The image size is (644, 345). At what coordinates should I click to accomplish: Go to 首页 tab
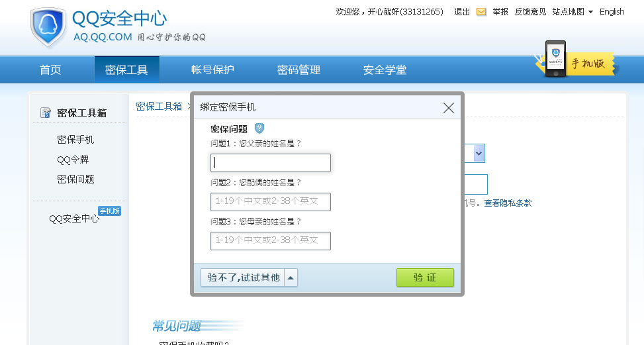(x=50, y=70)
